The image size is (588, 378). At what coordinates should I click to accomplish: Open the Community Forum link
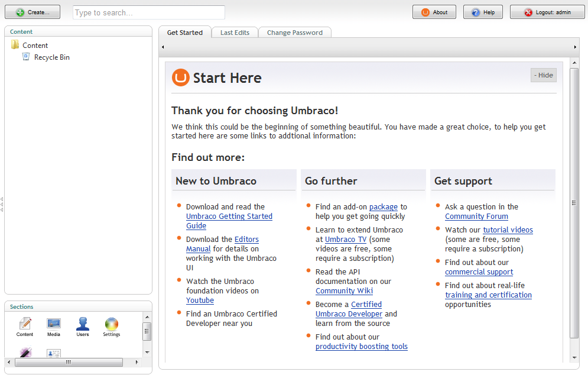click(476, 217)
